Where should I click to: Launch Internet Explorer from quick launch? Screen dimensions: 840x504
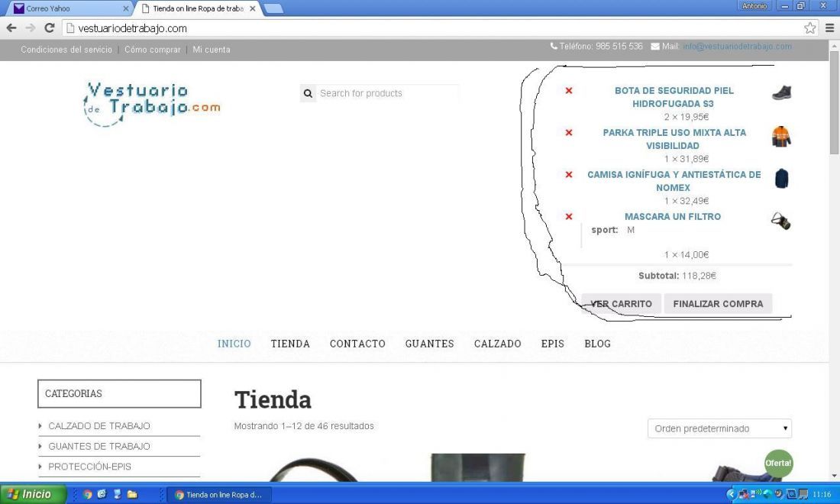tap(102, 494)
